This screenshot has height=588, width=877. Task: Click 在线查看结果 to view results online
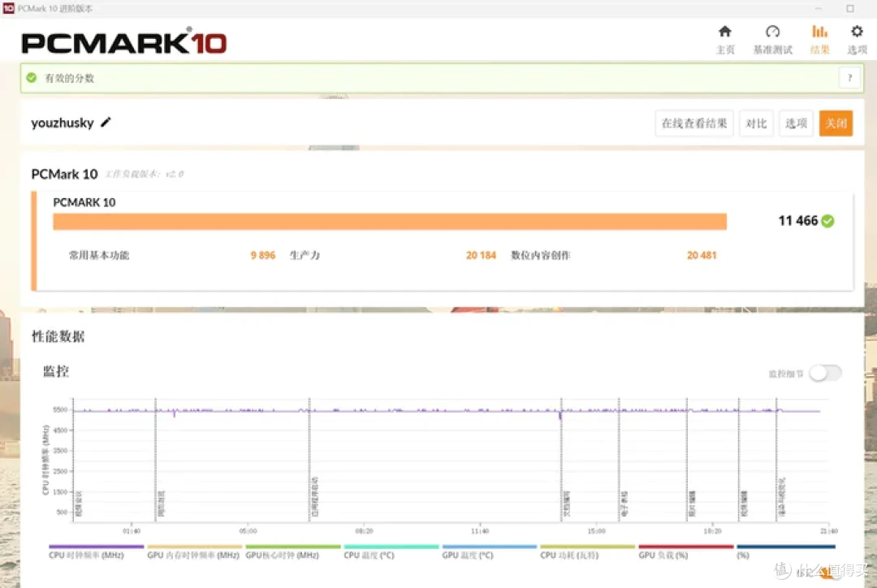pyautogui.click(x=694, y=123)
